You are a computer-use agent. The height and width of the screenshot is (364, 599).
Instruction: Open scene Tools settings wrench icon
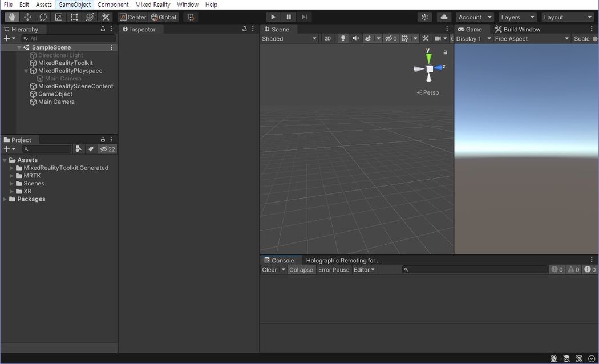tap(425, 39)
